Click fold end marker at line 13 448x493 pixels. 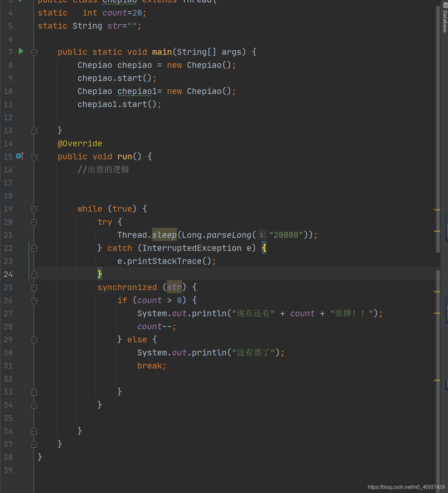[x=34, y=130]
